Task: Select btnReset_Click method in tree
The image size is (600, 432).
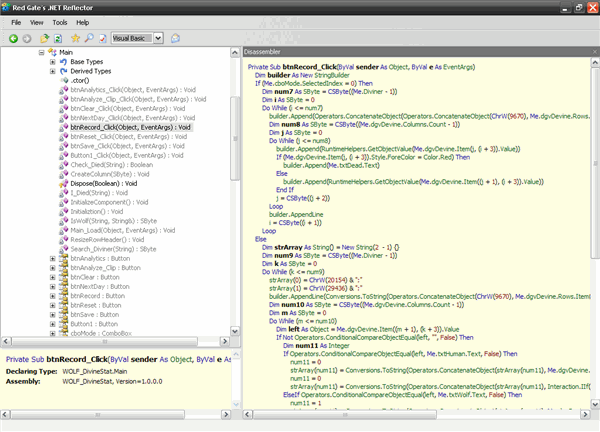Action: click(129, 137)
